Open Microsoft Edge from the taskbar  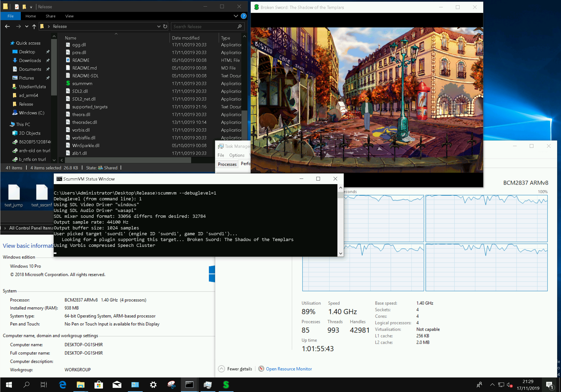63,385
